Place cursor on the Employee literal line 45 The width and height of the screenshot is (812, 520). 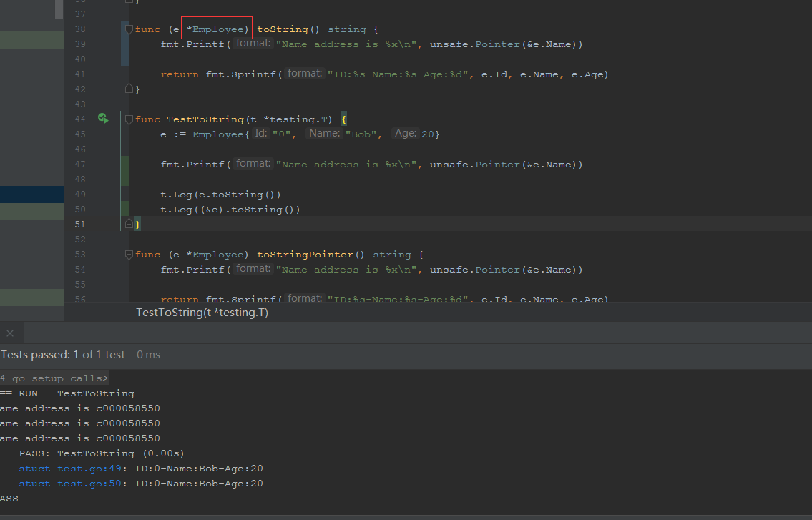point(218,134)
